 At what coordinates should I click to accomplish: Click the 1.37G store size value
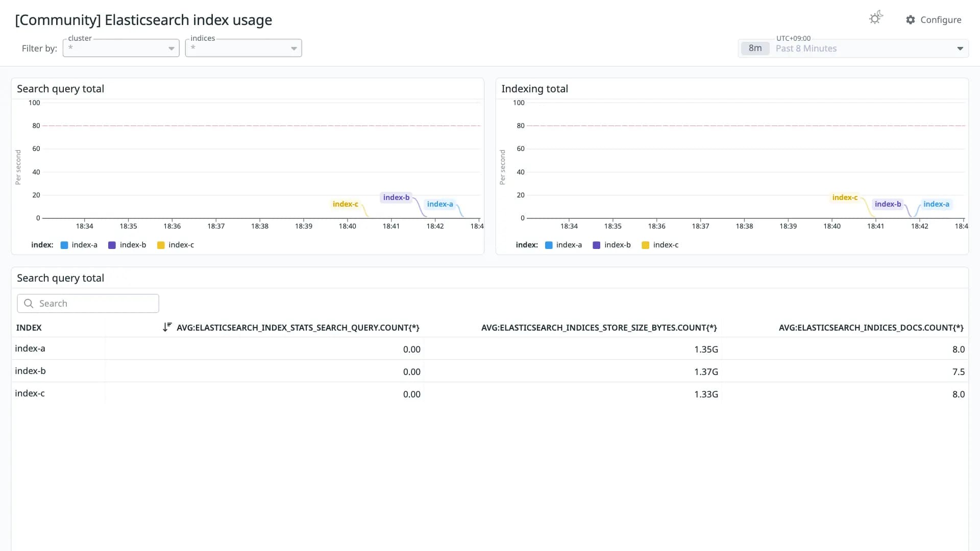pyautogui.click(x=706, y=372)
